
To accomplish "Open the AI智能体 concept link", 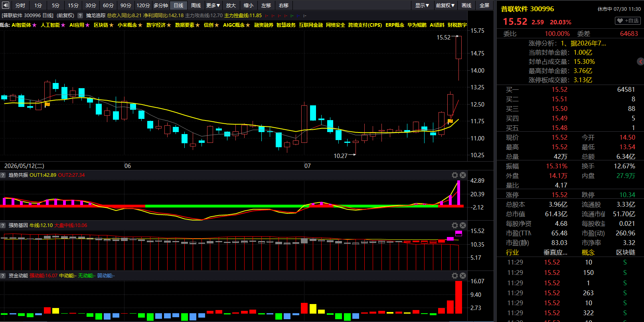I will click(21, 25).
